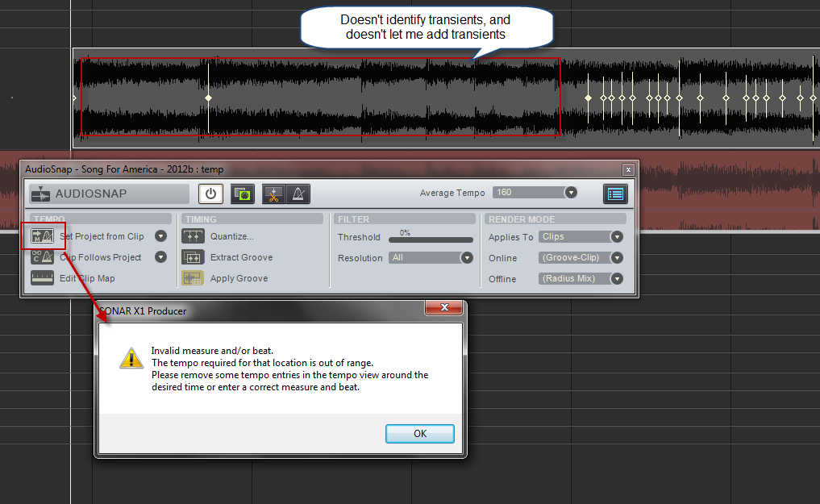This screenshot has width=820, height=504.
Task: Click the metronome icon in AudioSnap toolbar
Action: point(298,194)
